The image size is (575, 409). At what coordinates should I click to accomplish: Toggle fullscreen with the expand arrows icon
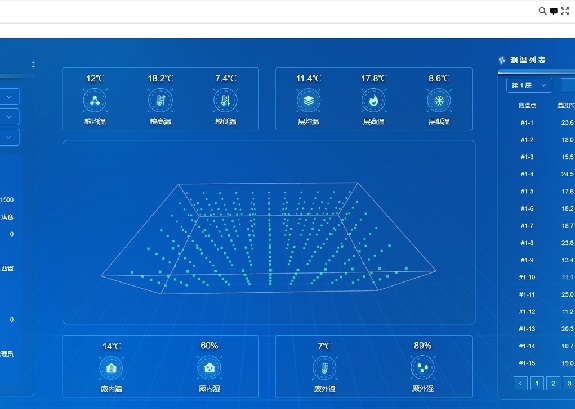pos(565,11)
